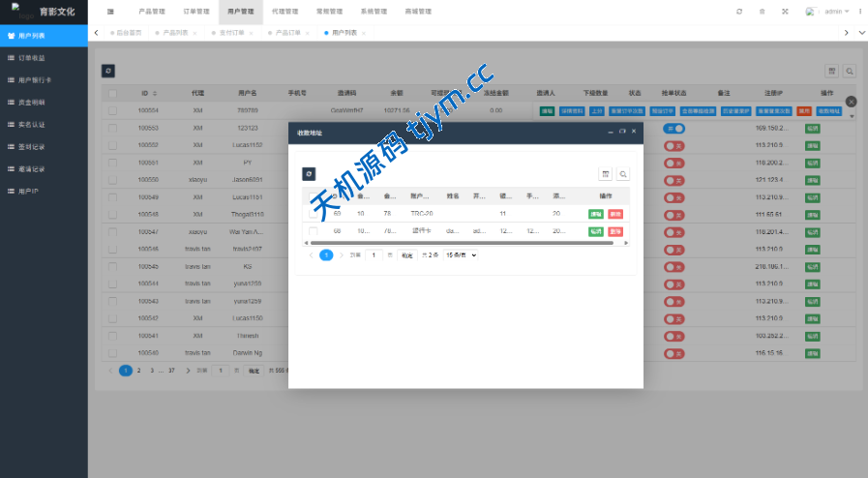
Task: Open the 15 条/页 page size dropdown
Action: pyautogui.click(x=461, y=255)
